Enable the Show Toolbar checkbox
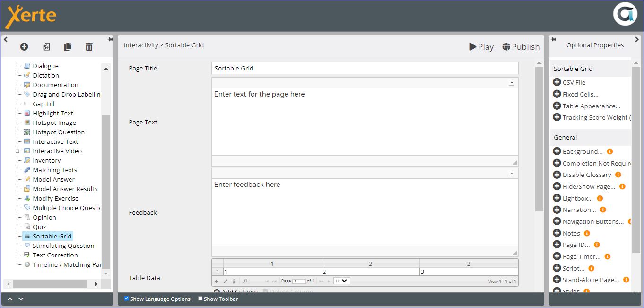 point(200,299)
